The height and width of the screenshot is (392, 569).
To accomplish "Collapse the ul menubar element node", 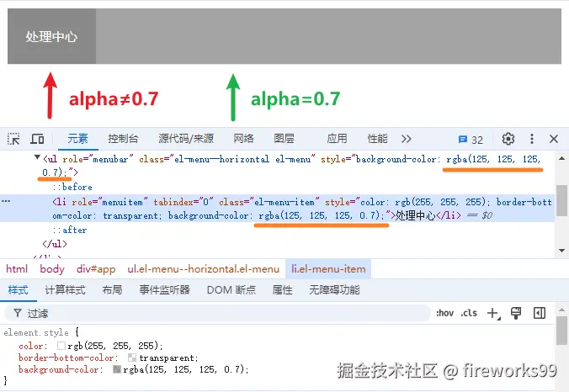I will point(37,158).
